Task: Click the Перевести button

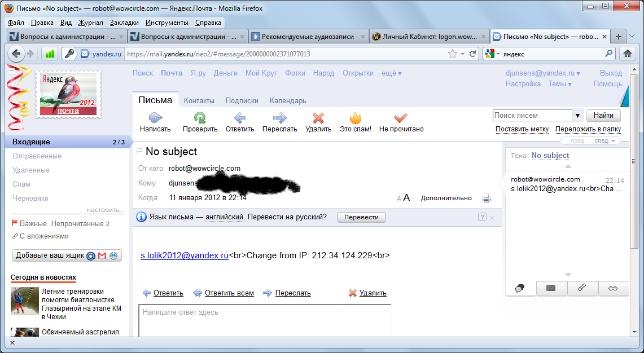Action: [x=361, y=217]
